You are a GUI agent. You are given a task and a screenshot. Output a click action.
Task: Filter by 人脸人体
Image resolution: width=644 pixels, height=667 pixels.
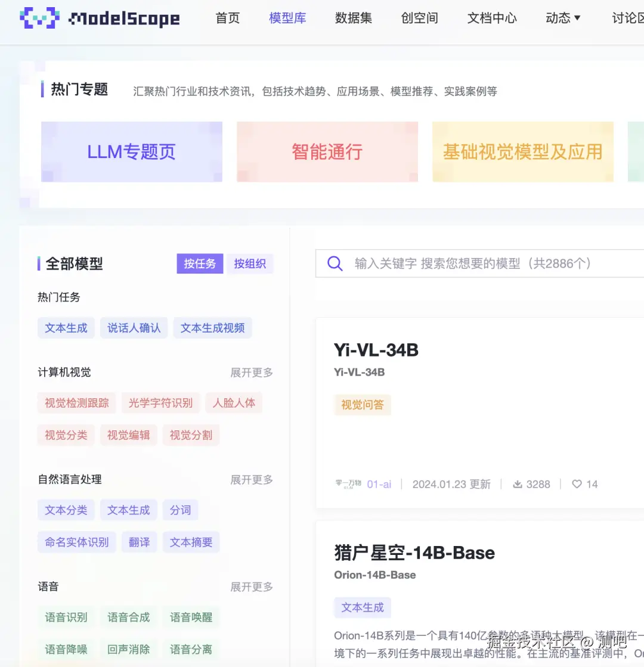(234, 403)
